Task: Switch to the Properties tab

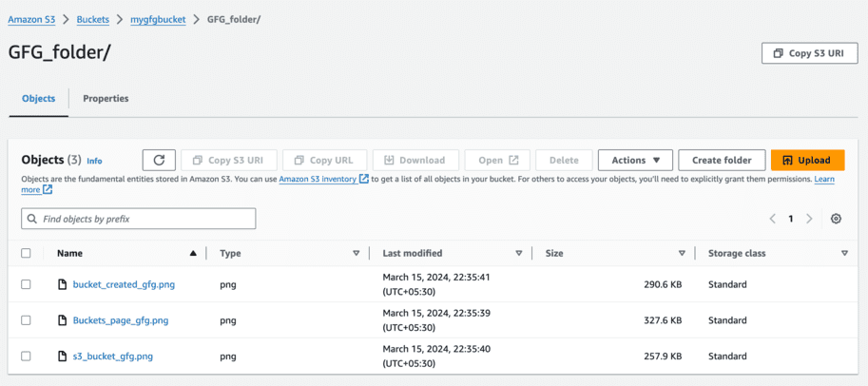Action: pos(106,99)
